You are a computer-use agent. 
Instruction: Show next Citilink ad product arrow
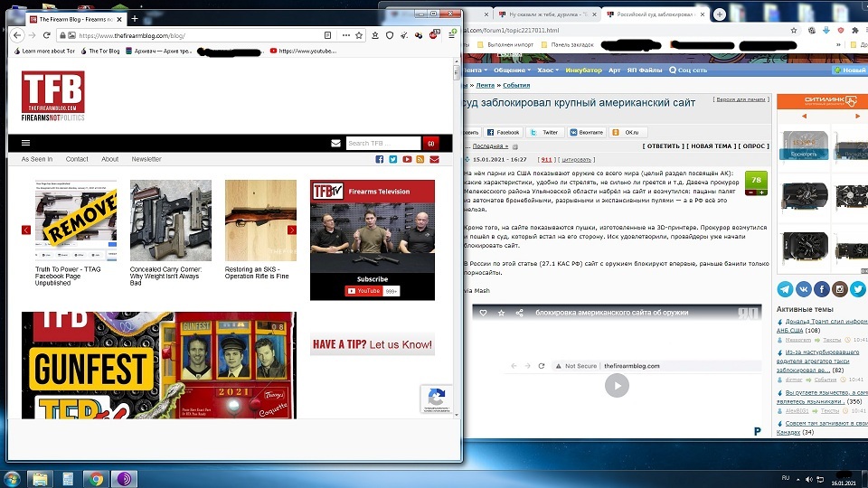pyautogui.click(x=857, y=117)
